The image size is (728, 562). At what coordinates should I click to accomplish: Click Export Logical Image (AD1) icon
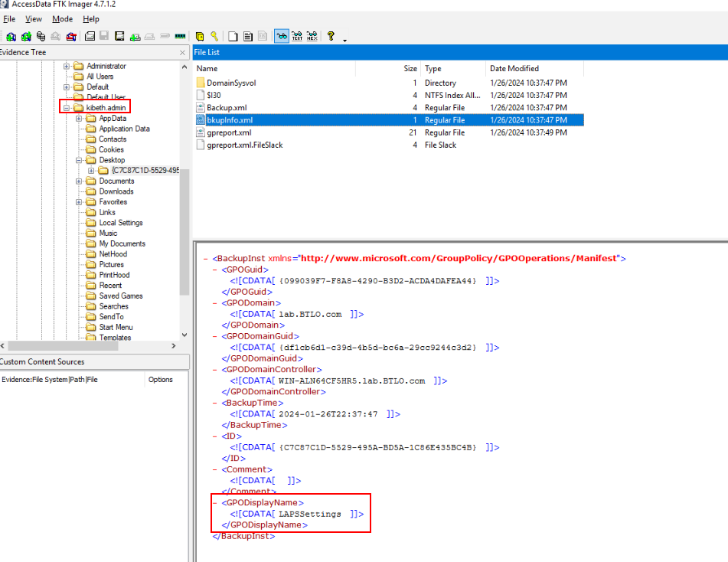tap(119, 36)
